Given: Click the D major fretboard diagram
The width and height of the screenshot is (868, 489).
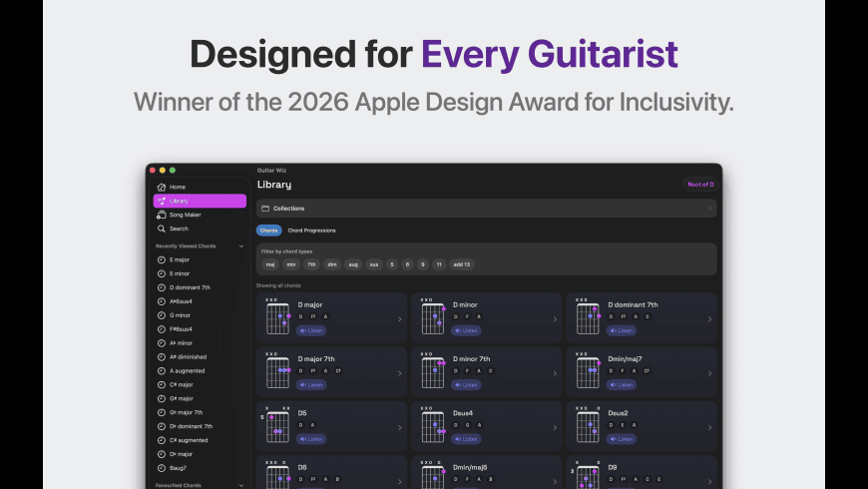Looking at the screenshot, I should 278,316.
